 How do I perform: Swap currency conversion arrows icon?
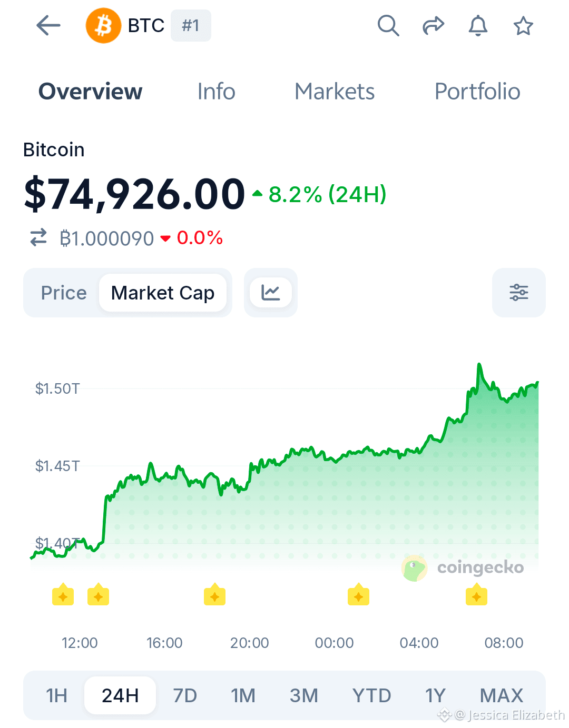(x=38, y=238)
